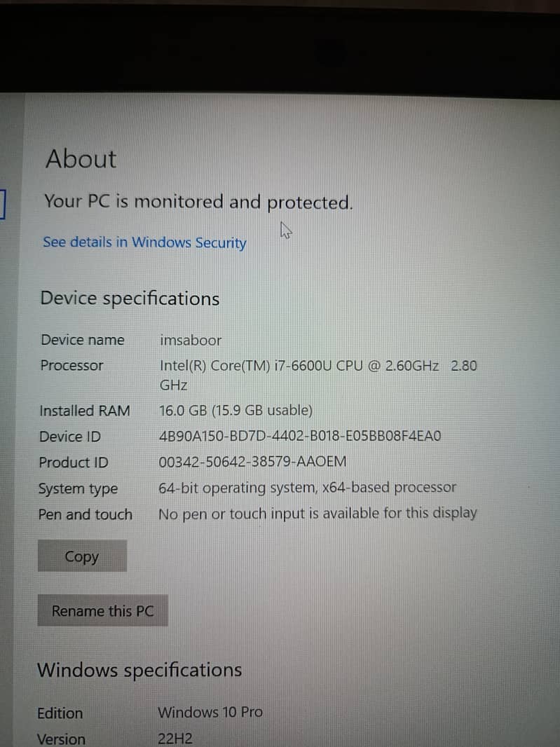This screenshot has height=747, width=560.
Task: Click the Installed RAM label
Action: 84,411
